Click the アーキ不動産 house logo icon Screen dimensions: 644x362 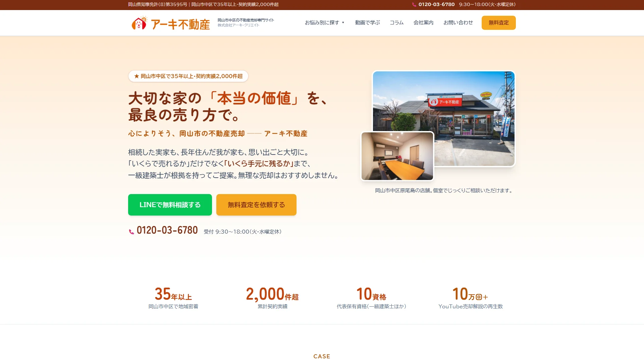[139, 23]
